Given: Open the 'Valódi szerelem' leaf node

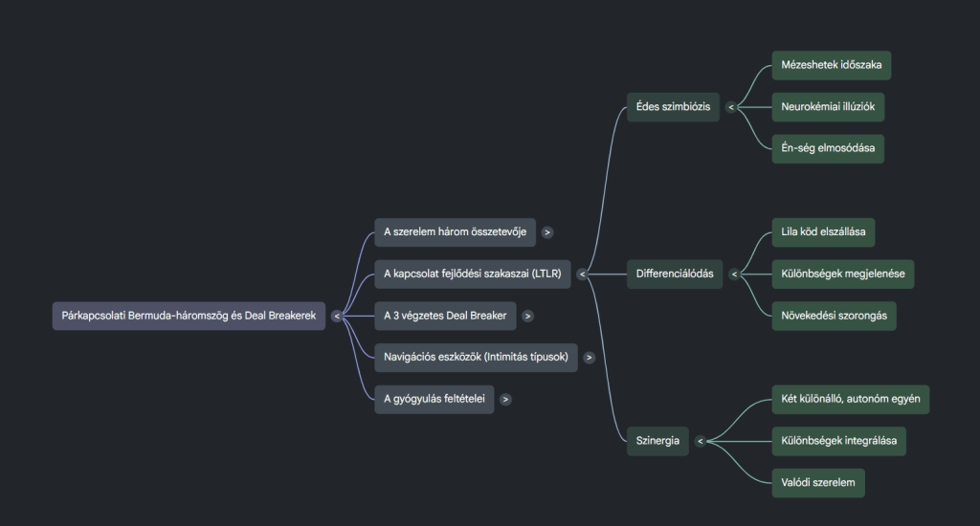Looking at the screenshot, I should coord(817,482).
